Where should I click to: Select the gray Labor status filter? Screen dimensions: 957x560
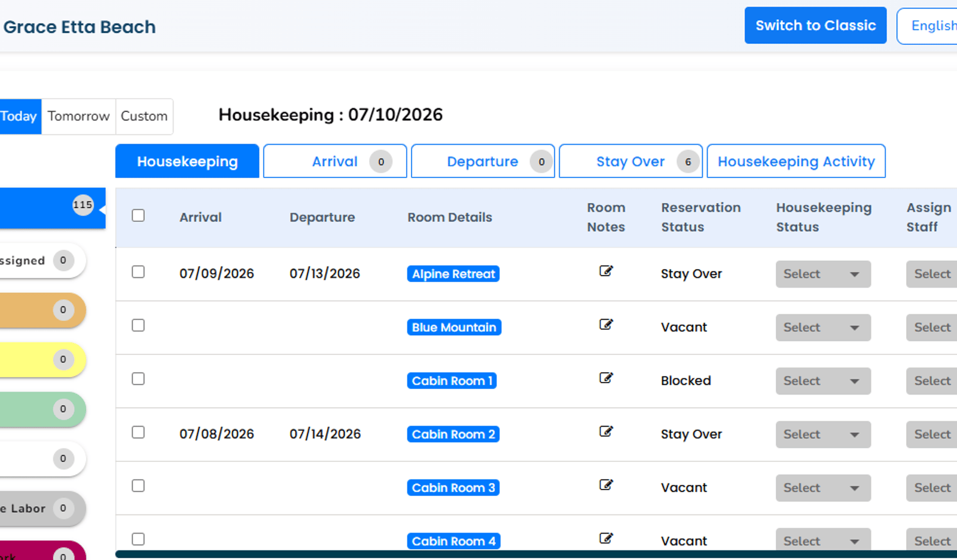tap(42, 509)
